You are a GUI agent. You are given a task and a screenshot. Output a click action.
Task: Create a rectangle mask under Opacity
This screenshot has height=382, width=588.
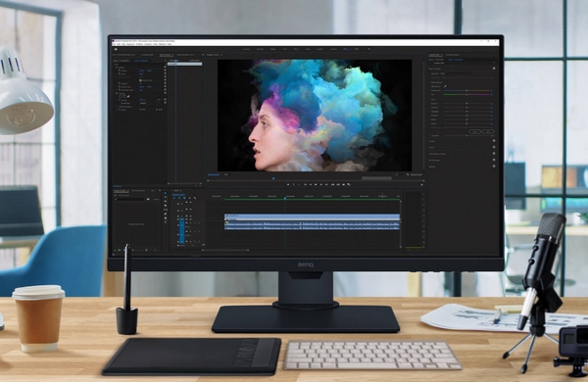coord(124,96)
